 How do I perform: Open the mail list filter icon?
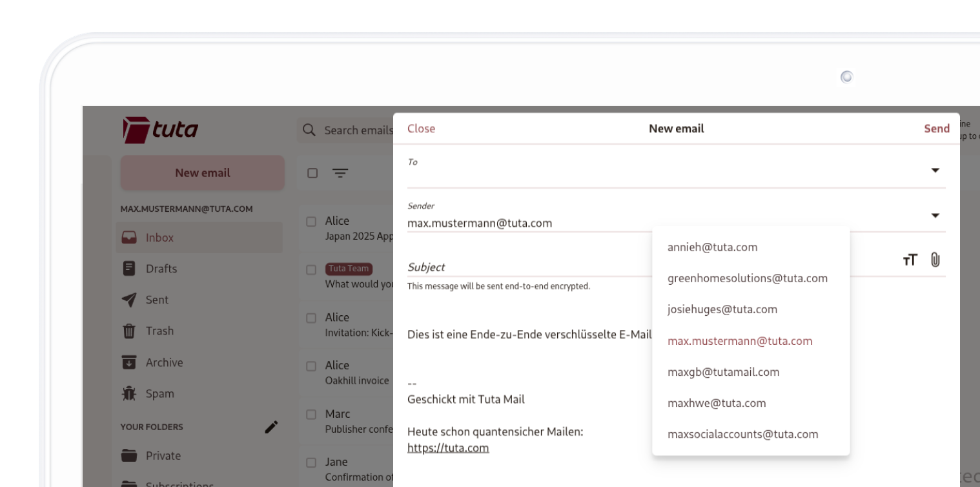tap(340, 173)
